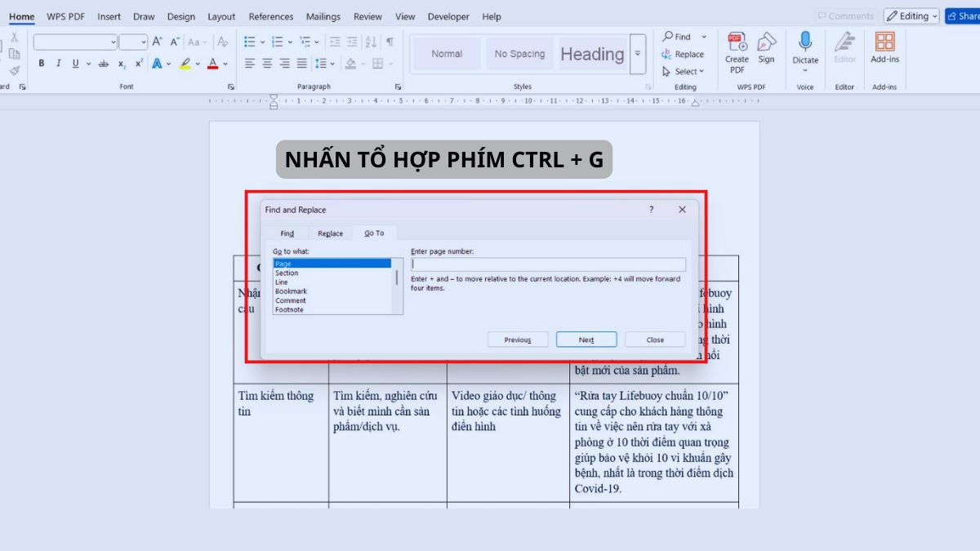Click the Close button in dialog
The width and height of the screenshot is (980, 551).
coord(655,340)
